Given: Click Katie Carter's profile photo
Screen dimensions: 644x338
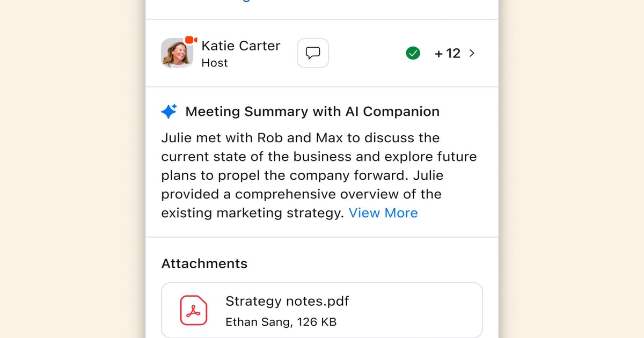Looking at the screenshot, I should click(177, 53).
